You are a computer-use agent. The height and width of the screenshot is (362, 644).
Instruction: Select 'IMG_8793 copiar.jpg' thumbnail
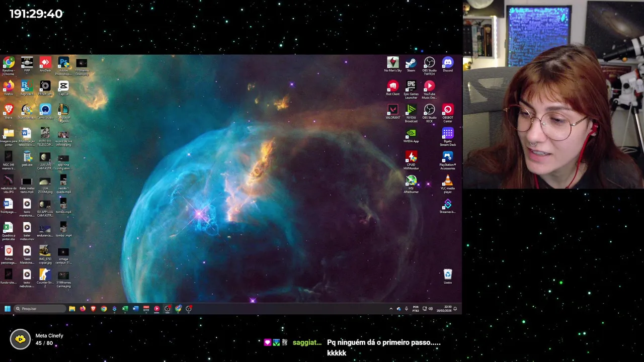[45, 255]
